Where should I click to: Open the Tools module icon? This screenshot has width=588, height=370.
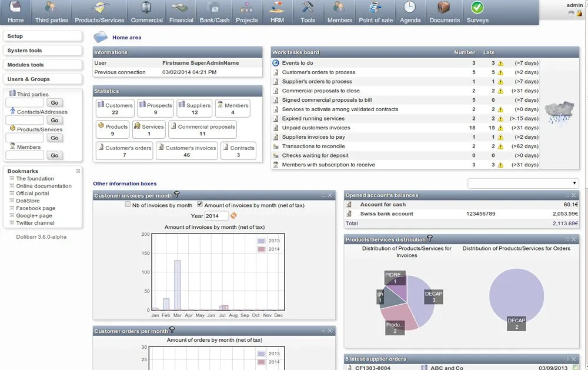(x=308, y=6)
